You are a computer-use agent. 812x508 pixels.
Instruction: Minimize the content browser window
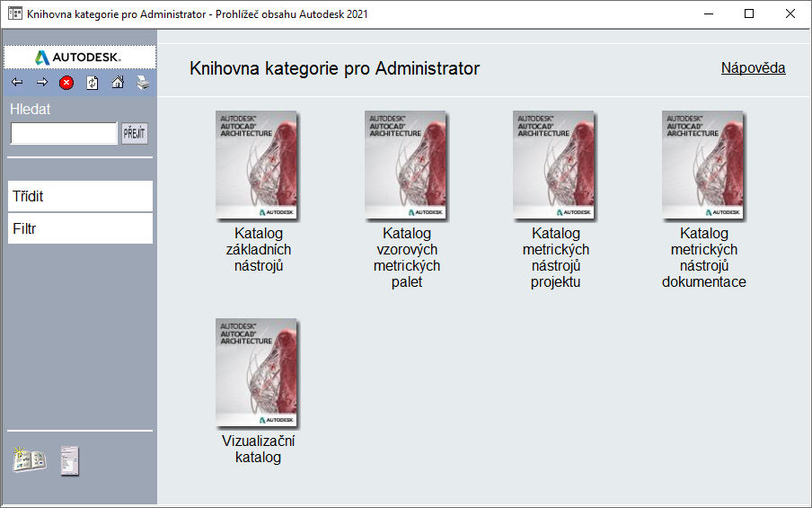[x=709, y=14]
